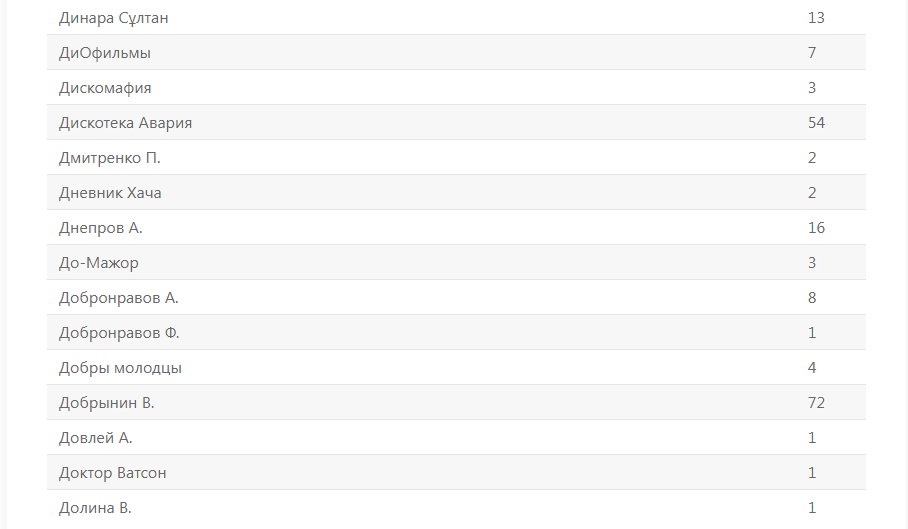
Task: Click on Дмитренко П.
Action: (x=110, y=158)
